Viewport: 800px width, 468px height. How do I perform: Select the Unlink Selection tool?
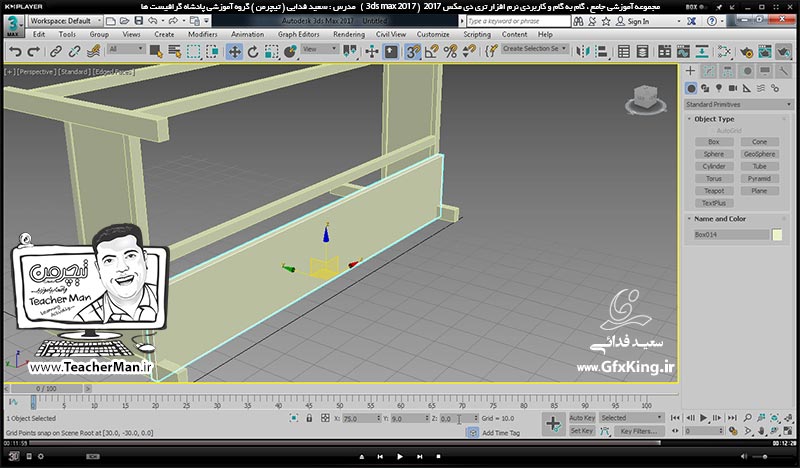[74, 52]
